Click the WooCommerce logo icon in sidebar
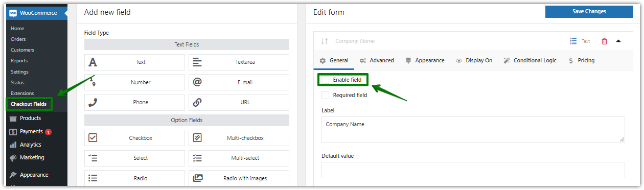The image size is (644, 190). point(13,13)
